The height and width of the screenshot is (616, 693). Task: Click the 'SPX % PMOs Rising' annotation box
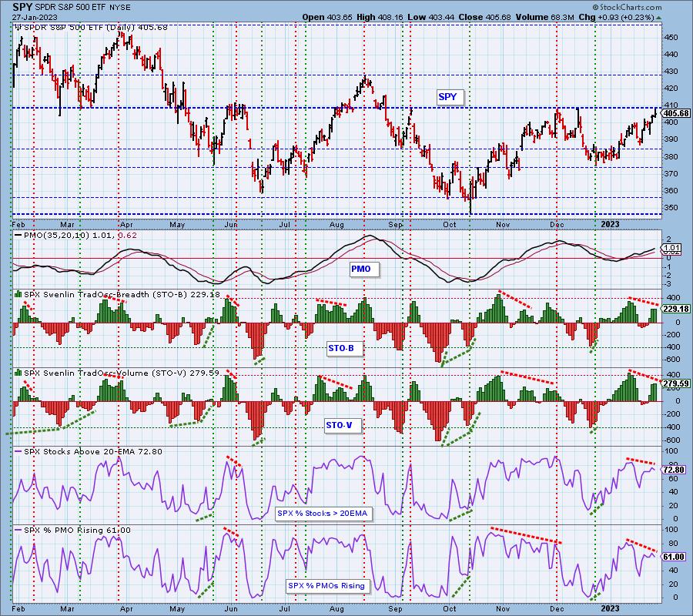point(326,585)
